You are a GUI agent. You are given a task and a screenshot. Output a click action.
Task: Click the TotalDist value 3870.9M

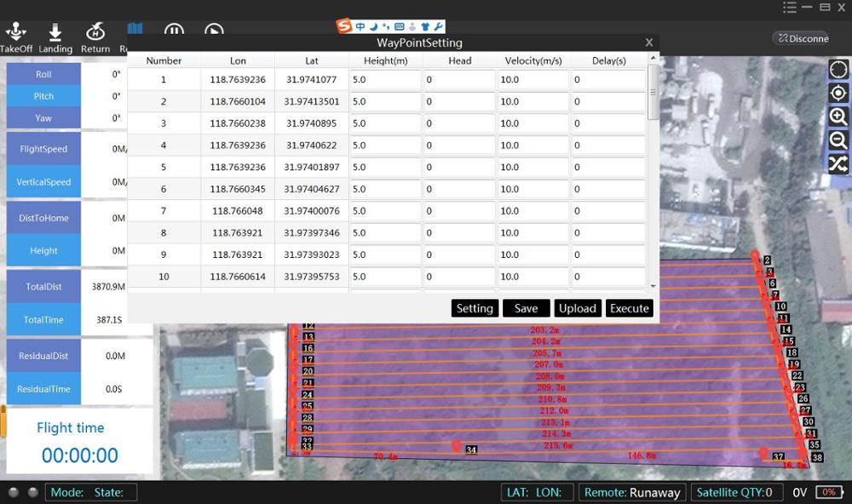point(108,287)
